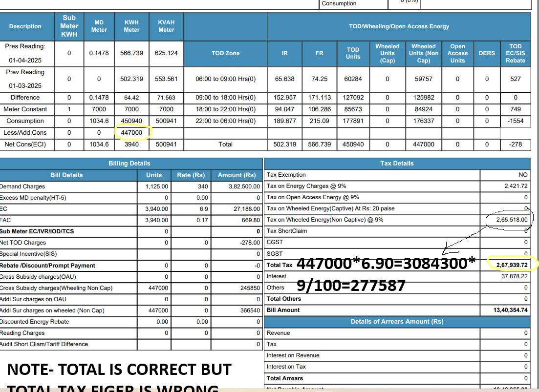Click 'Audit Short Cliam/Tariff Difference' label
The width and height of the screenshot is (539, 392).
pos(43,344)
